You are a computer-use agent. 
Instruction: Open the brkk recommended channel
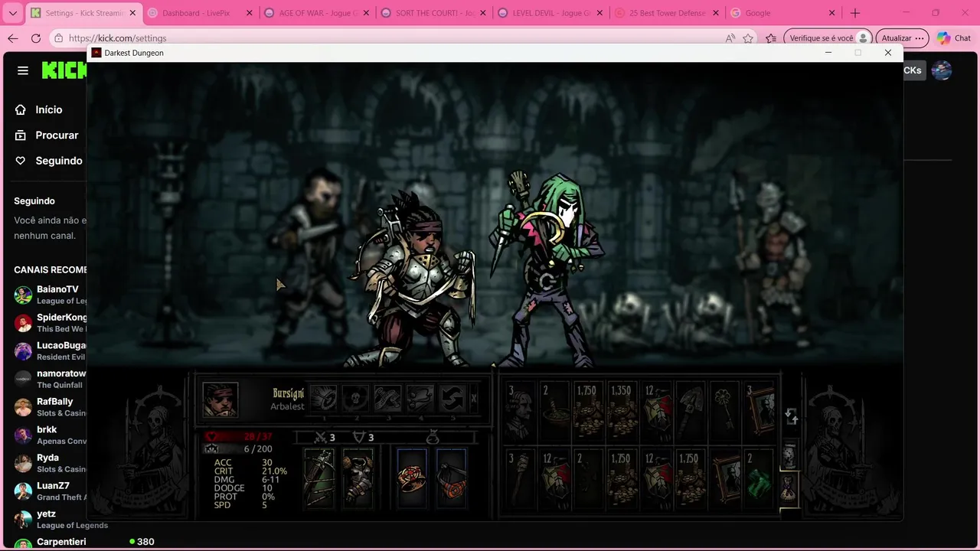point(51,435)
